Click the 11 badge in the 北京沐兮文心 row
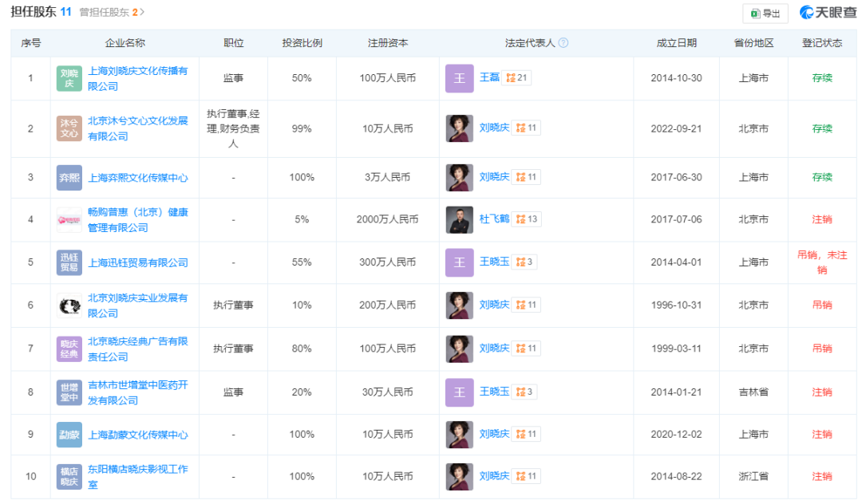Viewport: 862px width, 504px height. click(x=527, y=128)
